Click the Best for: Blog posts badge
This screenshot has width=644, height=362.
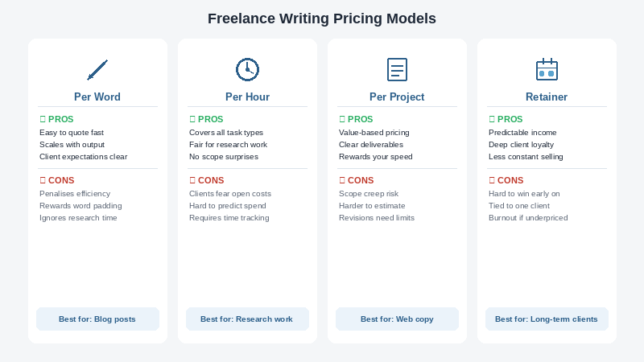point(97,319)
